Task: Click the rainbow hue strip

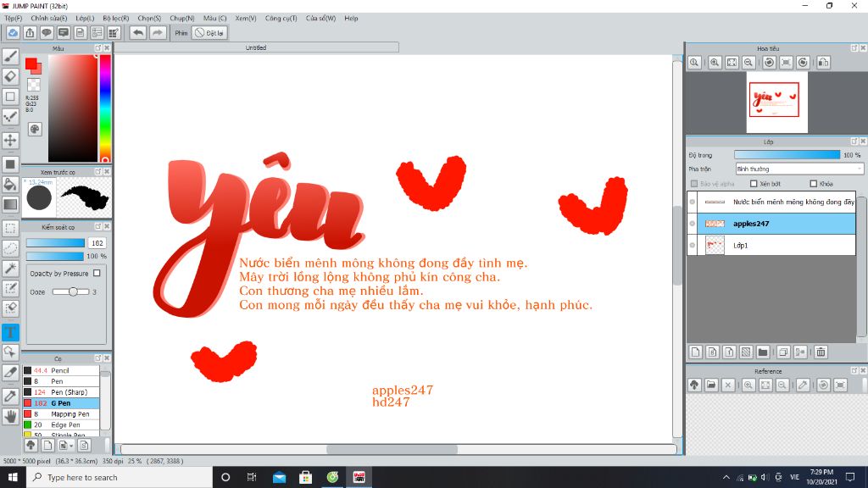Action: [104, 108]
